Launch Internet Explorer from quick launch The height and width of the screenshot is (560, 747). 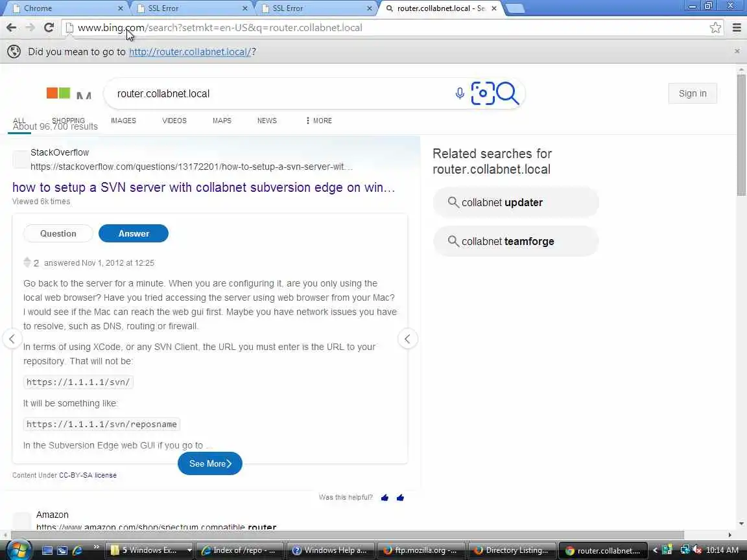[x=77, y=550]
